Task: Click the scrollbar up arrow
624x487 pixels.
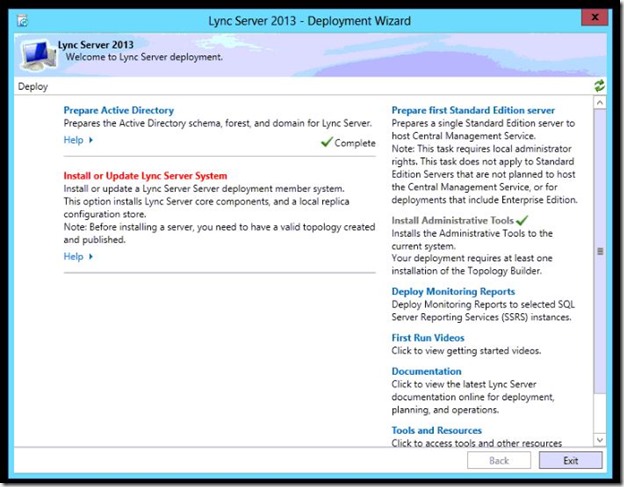Action: coord(600,103)
